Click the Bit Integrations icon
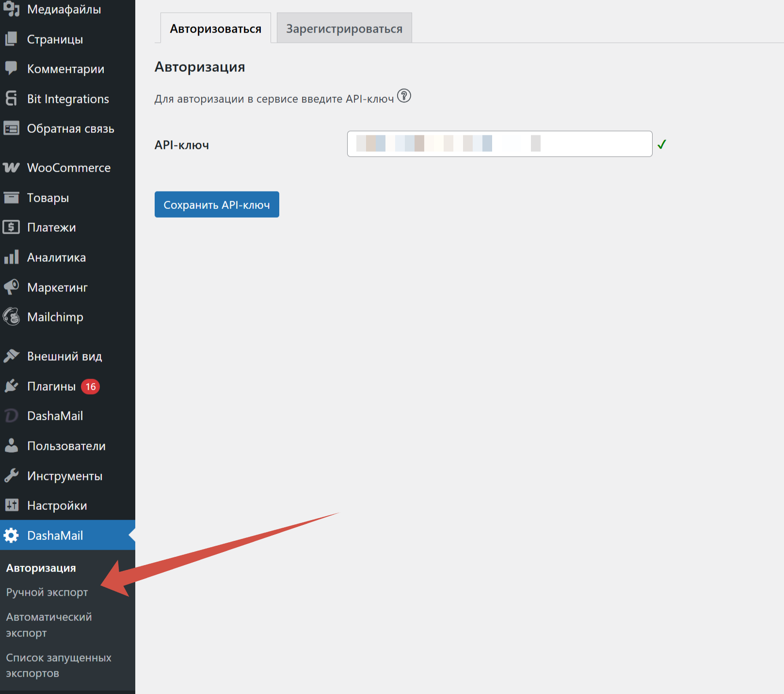 pyautogui.click(x=11, y=98)
